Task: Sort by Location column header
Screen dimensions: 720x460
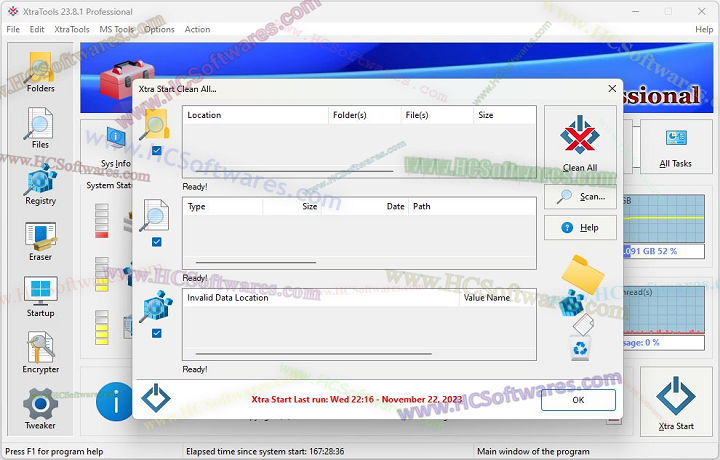Action: pyautogui.click(x=256, y=115)
